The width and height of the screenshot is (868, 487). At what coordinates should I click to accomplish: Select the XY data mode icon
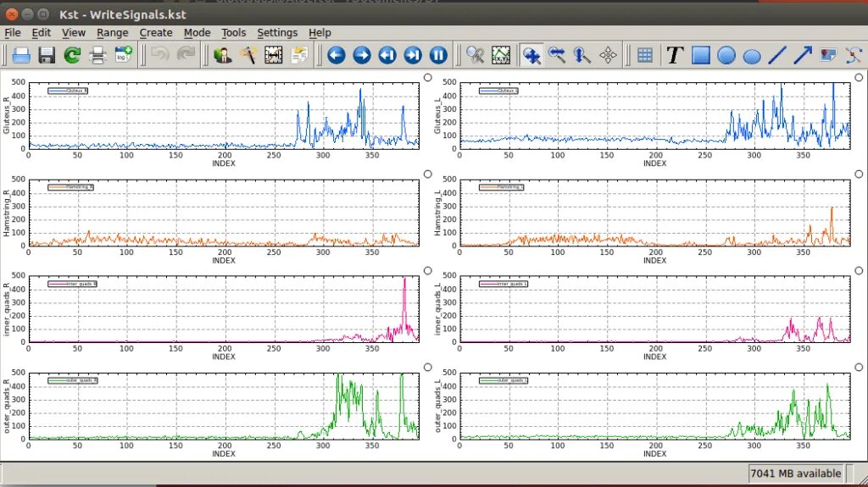click(500, 55)
